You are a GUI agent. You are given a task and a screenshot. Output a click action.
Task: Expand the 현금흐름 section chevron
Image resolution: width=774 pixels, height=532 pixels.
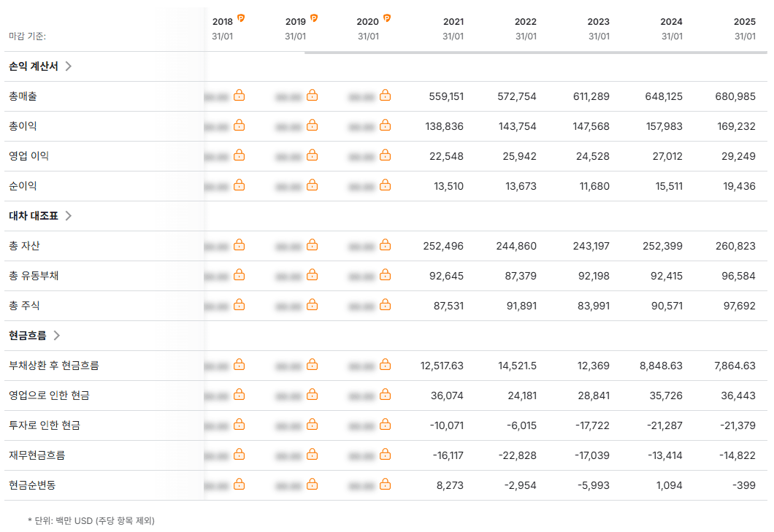[x=57, y=336]
